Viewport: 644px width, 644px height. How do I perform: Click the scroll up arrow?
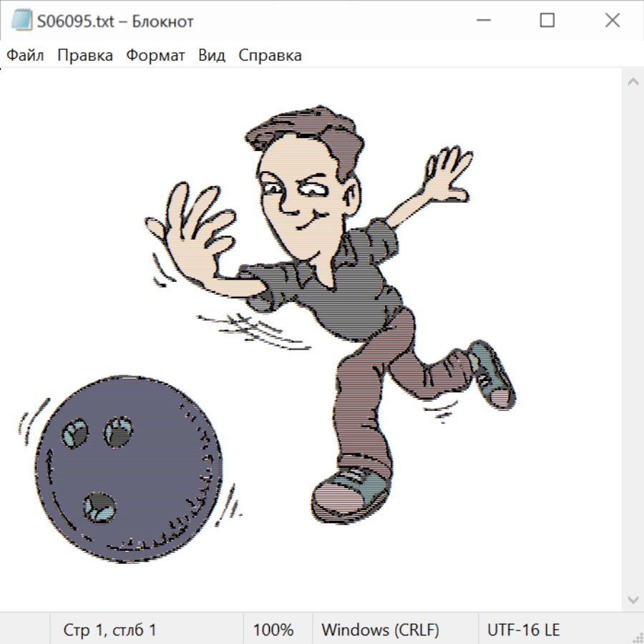633,82
